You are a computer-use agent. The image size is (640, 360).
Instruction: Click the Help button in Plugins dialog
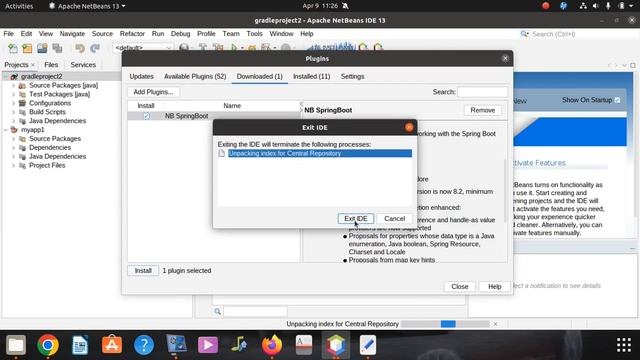pos(494,287)
